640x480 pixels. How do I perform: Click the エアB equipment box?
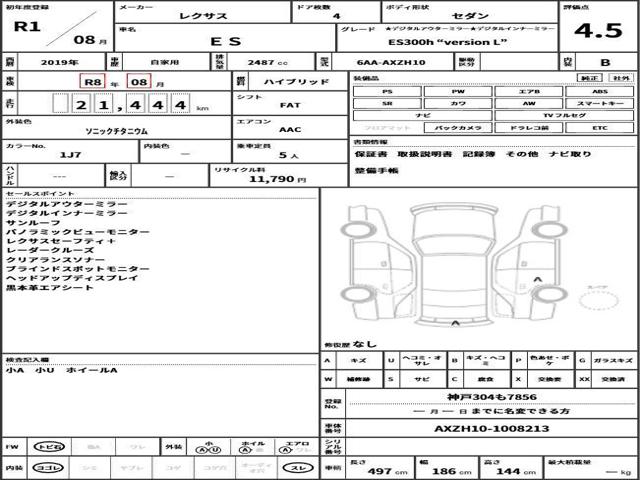pyautogui.click(x=529, y=92)
